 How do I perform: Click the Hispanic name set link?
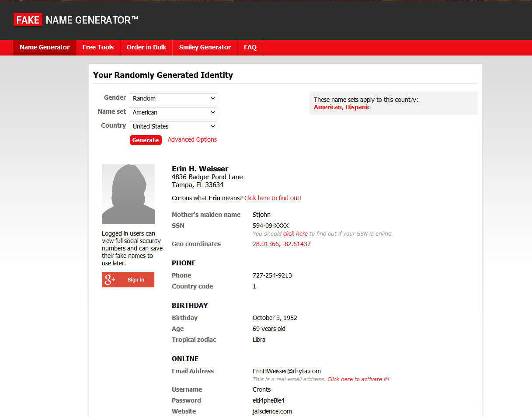(358, 107)
